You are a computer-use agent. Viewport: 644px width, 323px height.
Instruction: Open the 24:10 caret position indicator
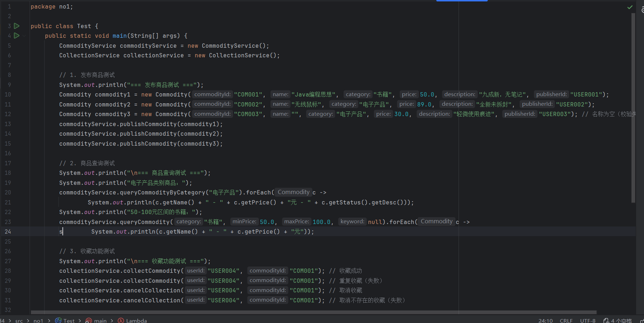click(x=546, y=321)
